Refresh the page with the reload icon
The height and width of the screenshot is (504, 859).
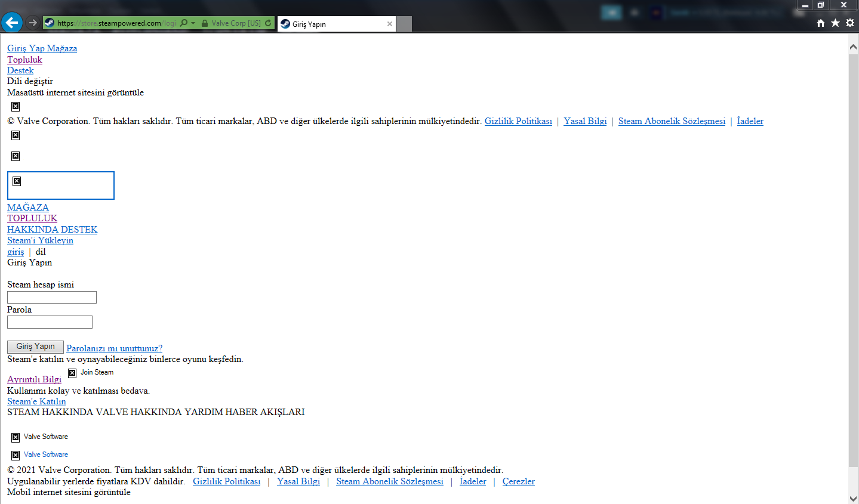tap(268, 23)
